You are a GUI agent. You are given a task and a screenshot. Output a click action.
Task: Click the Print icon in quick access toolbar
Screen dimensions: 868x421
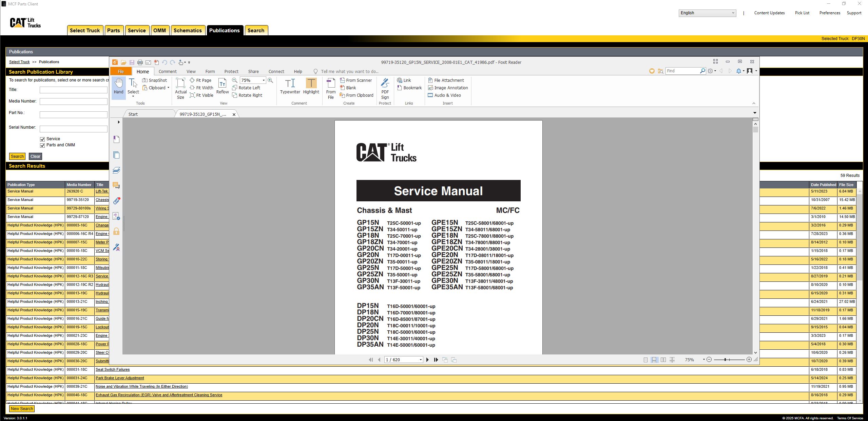140,62
